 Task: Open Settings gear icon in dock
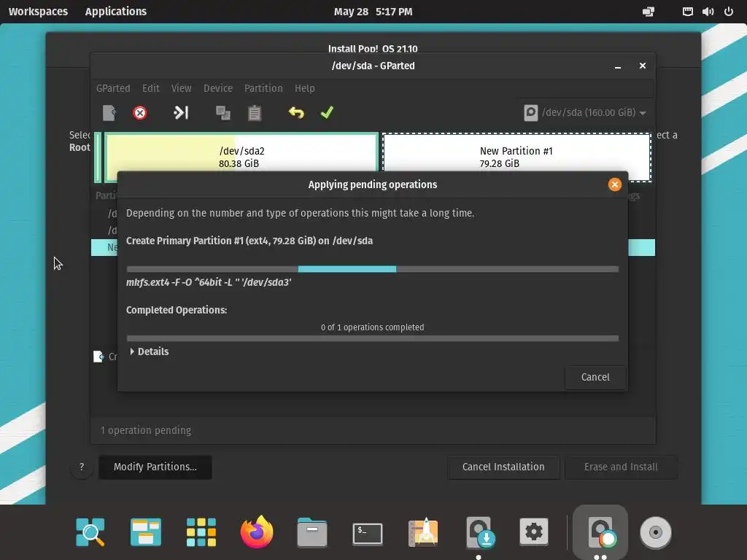coord(533,532)
